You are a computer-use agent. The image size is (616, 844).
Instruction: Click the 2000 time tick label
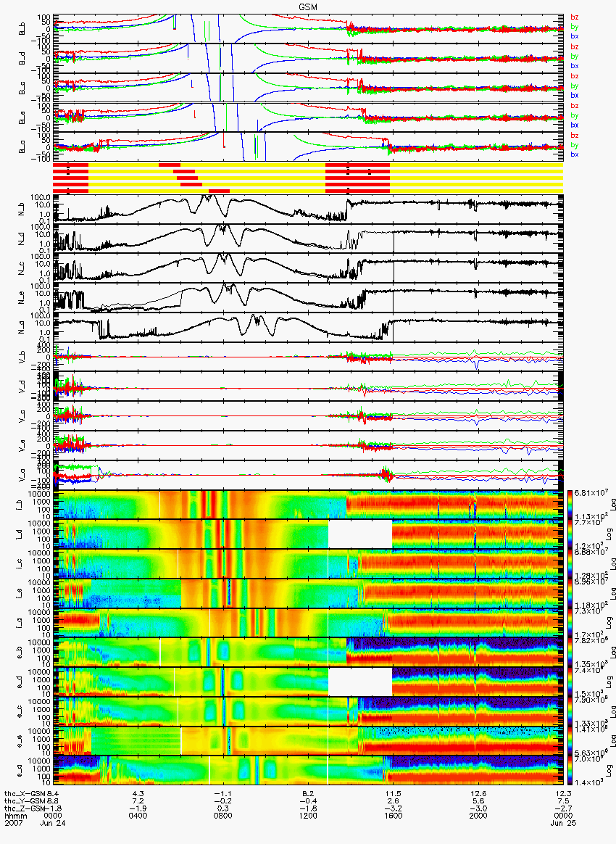point(478,816)
